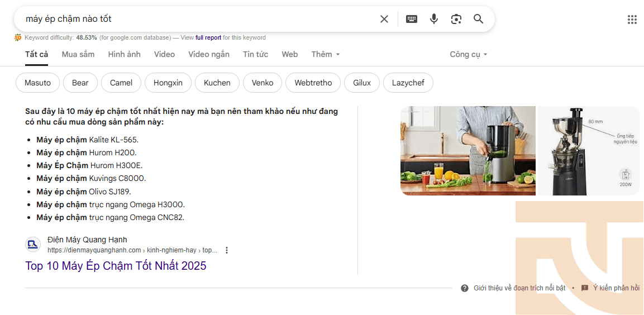The image size is (644, 315).
Task: Click the Điện Máy Quang Hạnh site favicon
Action: point(33,245)
